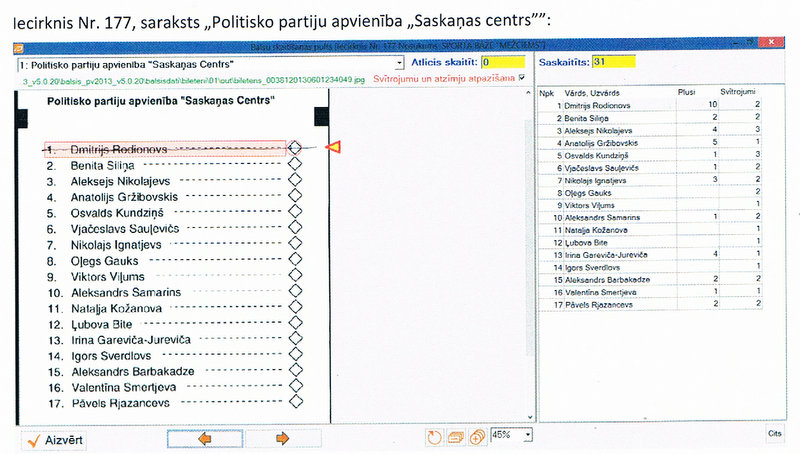Click the Atlicis skaitīt yellow field
Image resolution: width=800 pixels, height=454 pixels.
click(503, 62)
